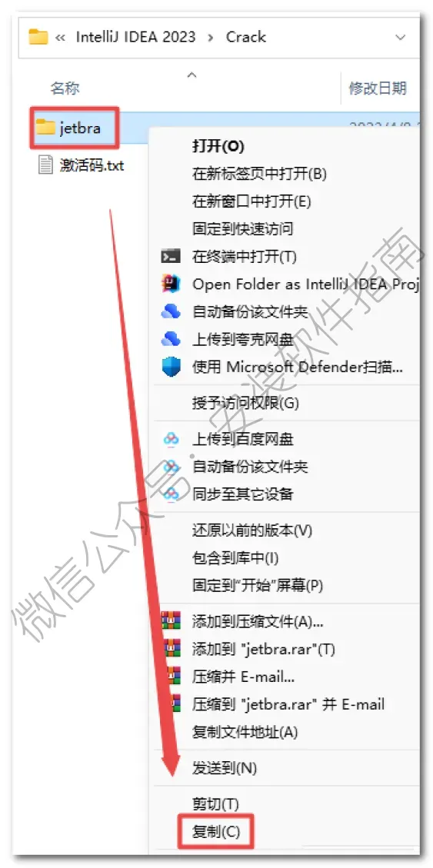The width and height of the screenshot is (433, 868).
Task: Click the folder icon in address bar
Action: tap(38, 37)
